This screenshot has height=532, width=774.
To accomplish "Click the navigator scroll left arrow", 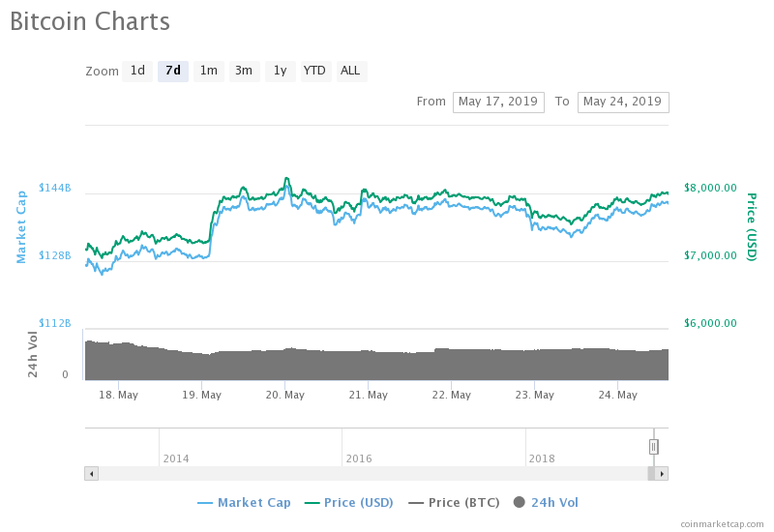I will pos(91,474).
